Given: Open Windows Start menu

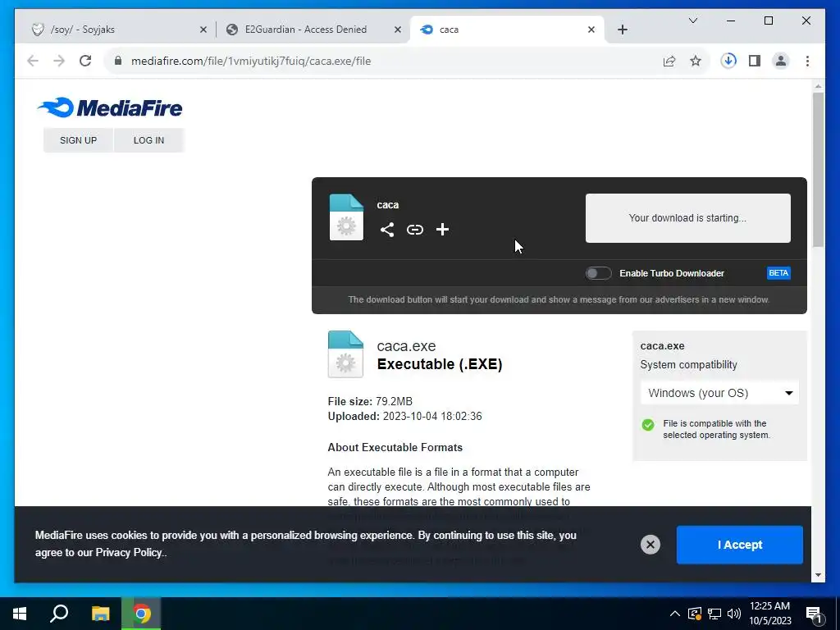Looking at the screenshot, I should [20, 614].
